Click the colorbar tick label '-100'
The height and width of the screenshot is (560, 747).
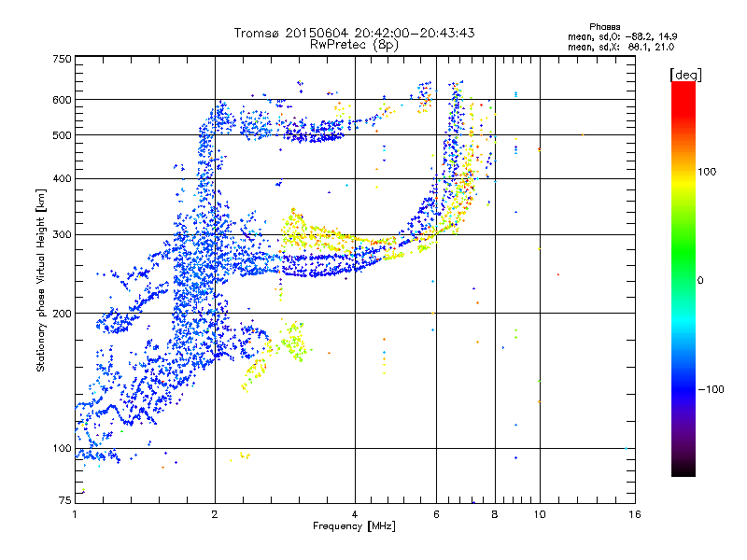pyautogui.click(x=711, y=389)
